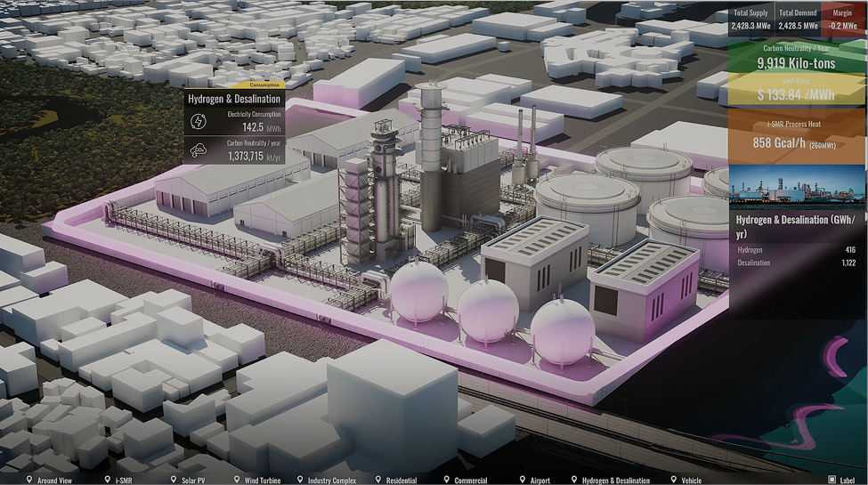Click the CO2 cloud carbon neutrality icon
The image size is (868, 485).
pos(199,150)
